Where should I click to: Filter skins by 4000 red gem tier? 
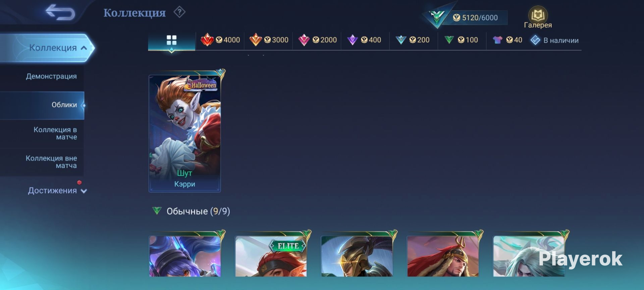coord(220,40)
